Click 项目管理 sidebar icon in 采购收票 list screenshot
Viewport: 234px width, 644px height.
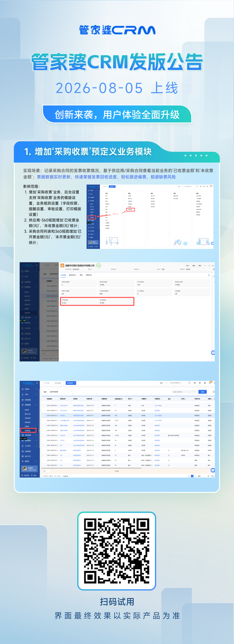23,400
